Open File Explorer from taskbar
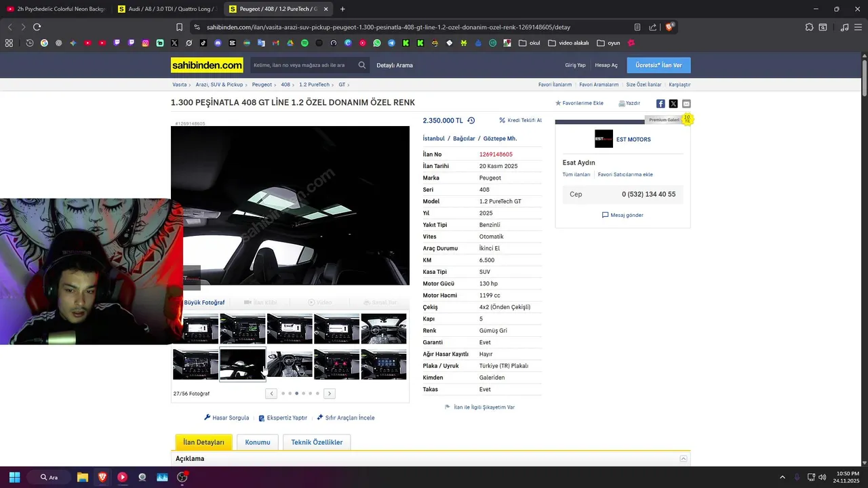Screen dimensions: 868x488 click(x=83, y=477)
